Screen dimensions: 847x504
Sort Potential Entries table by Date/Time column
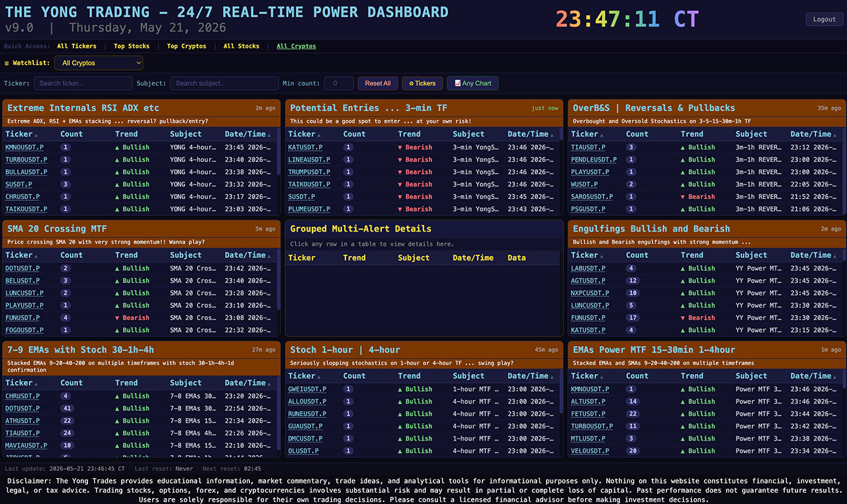(530, 134)
